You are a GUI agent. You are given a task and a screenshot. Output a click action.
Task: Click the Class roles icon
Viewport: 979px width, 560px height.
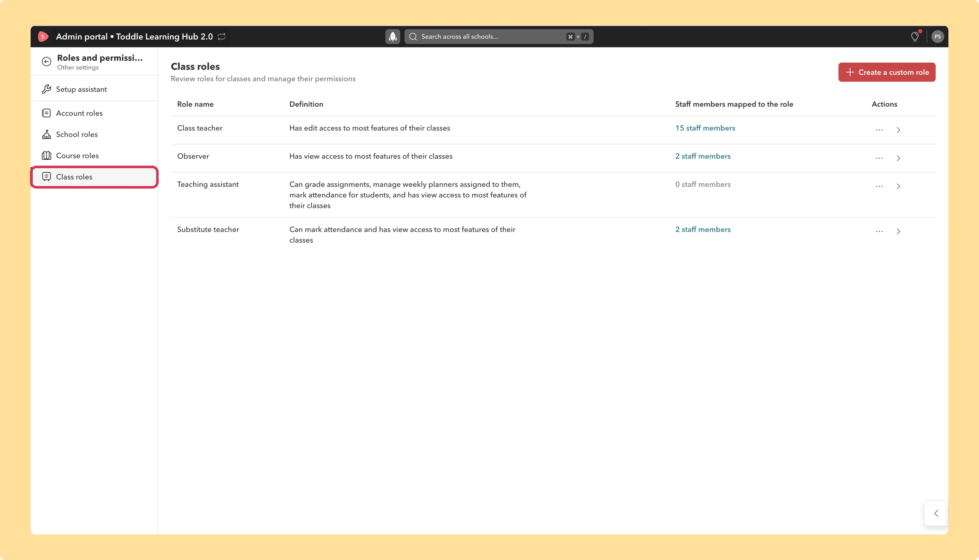tap(47, 176)
